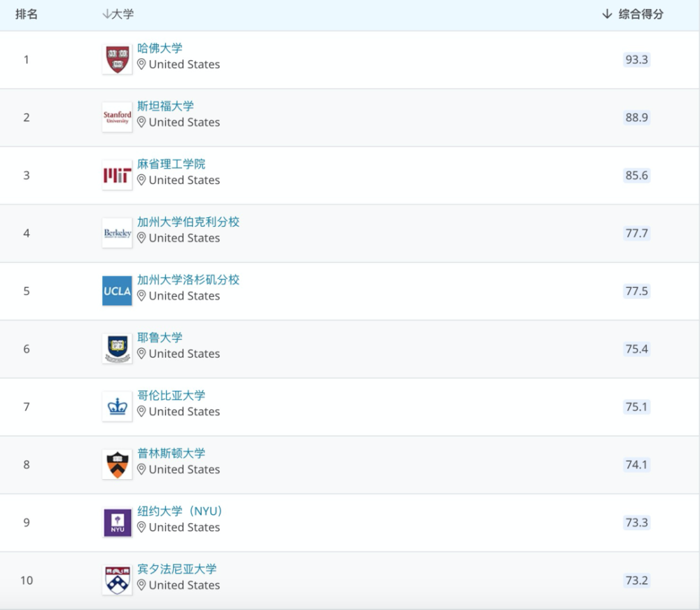Screen dimensions: 700x610
Task: Click the MIT logo
Action: [x=117, y=175]
